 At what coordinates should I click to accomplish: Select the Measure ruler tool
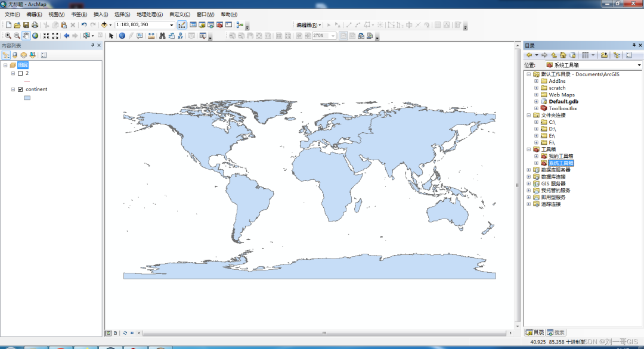click(x=151, y=36)
